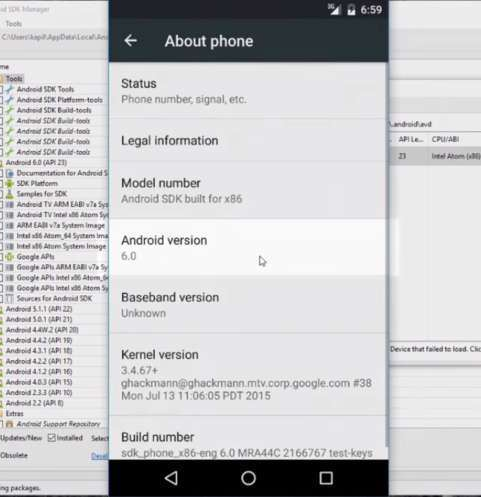Check the box for SDK Platform
Screen dimensions: 481x497
click(x=1, y=183)
